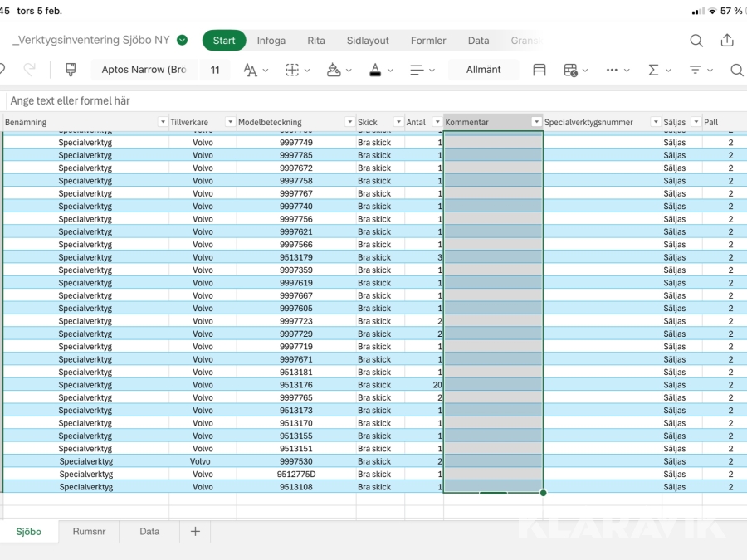Switch to the Infoga ribbon tab
747x560 pixels.
pyautogui.click(x=271, y=41)
